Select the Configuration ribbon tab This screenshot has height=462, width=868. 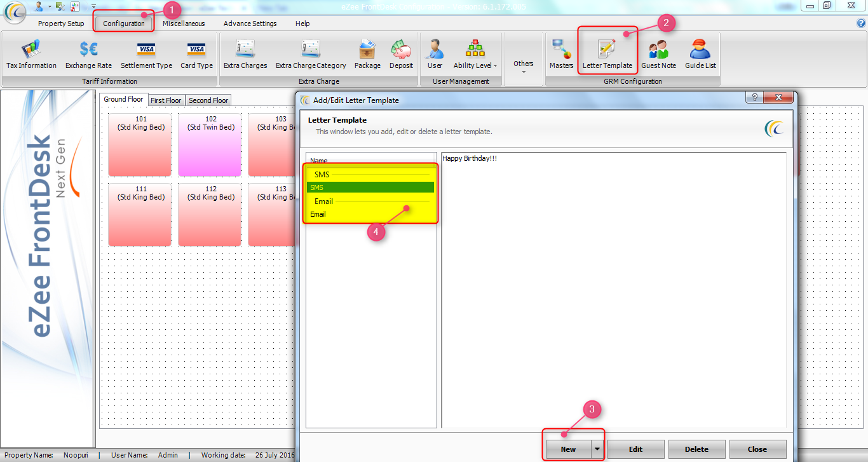[124, 24]
